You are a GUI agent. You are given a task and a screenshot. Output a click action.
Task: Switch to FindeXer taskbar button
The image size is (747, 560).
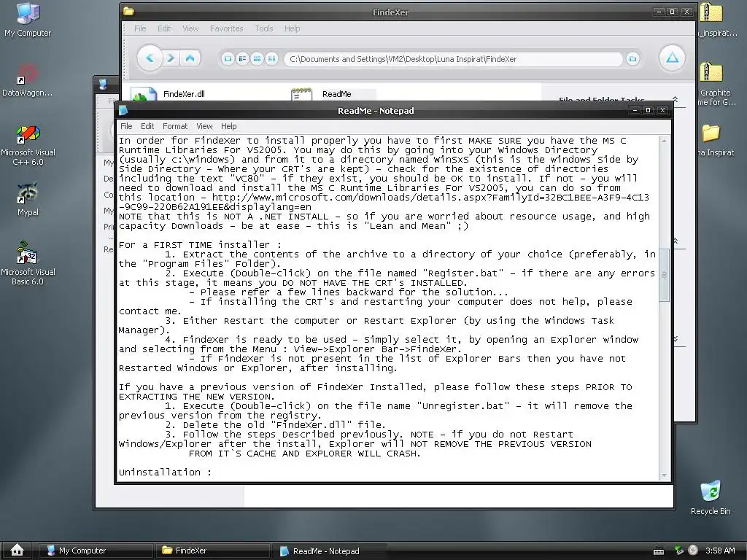click(x=212, y=551)
